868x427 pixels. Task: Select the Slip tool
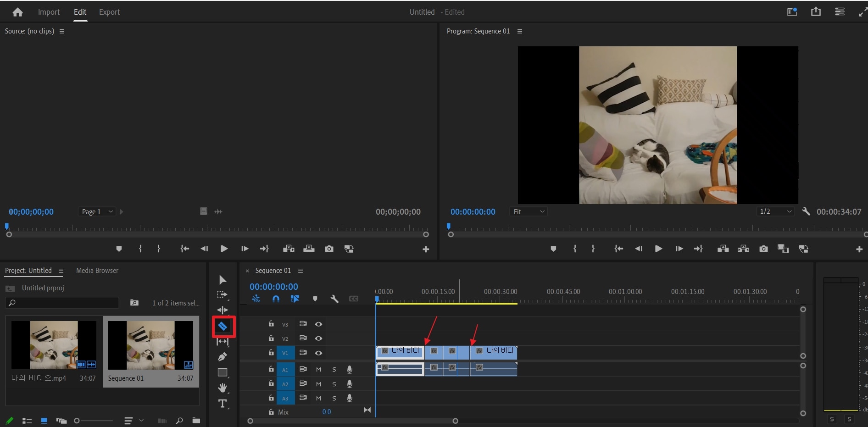(x=223, y=342)
